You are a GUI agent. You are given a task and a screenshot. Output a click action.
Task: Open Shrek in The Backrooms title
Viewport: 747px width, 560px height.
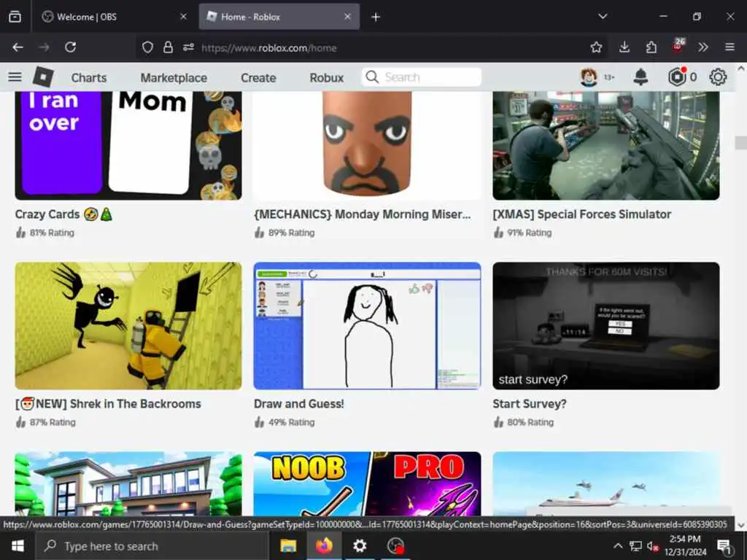(x=108, y=404)
